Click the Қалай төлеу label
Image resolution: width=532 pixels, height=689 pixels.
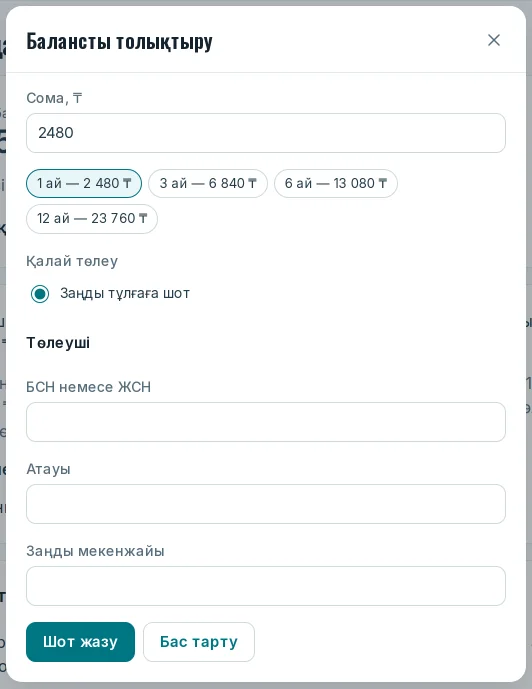coord(72,261)
